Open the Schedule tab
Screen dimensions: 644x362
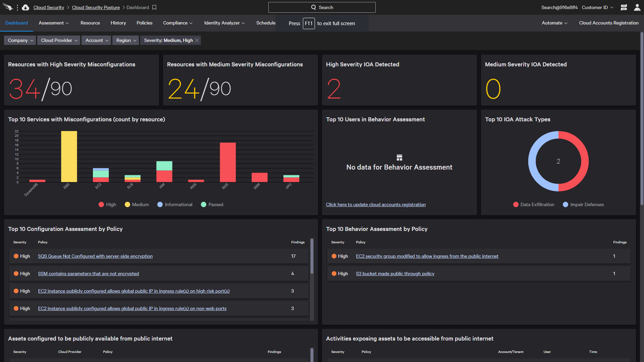coord(266,23)
